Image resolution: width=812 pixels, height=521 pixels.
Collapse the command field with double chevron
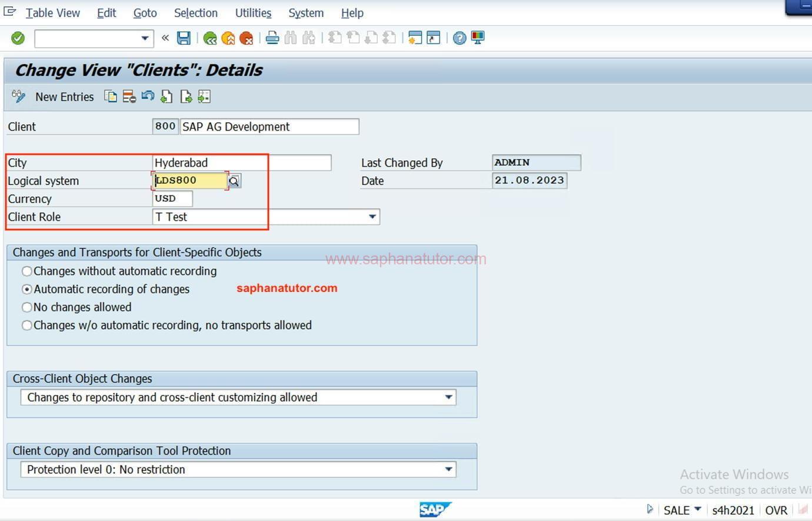165,38
